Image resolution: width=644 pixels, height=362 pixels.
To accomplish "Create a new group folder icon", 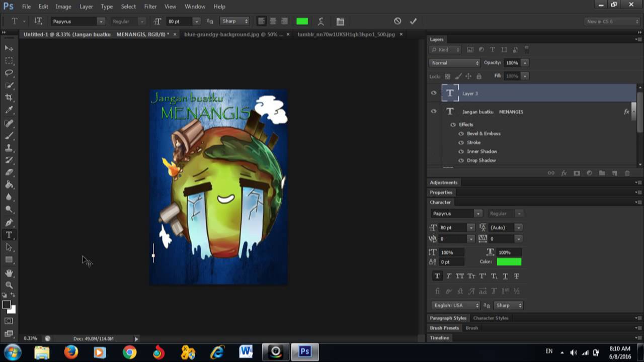I will point(602,173).
